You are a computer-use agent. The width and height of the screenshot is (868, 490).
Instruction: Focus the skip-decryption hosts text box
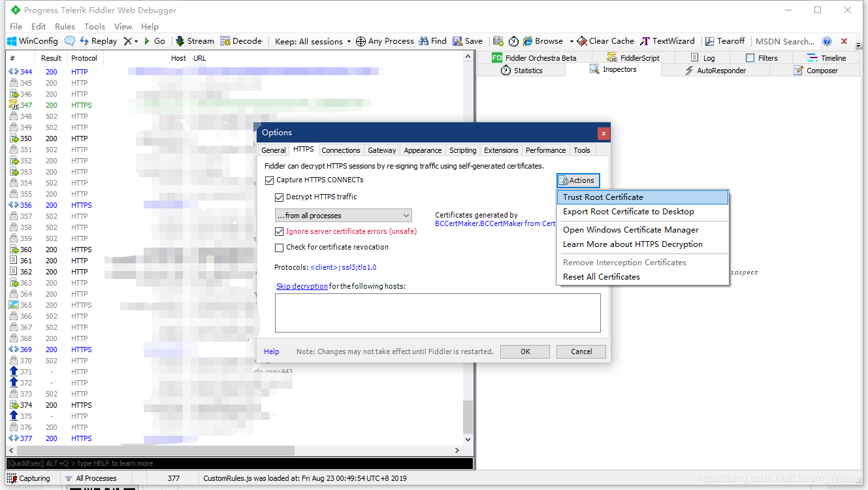pos(438,313)
